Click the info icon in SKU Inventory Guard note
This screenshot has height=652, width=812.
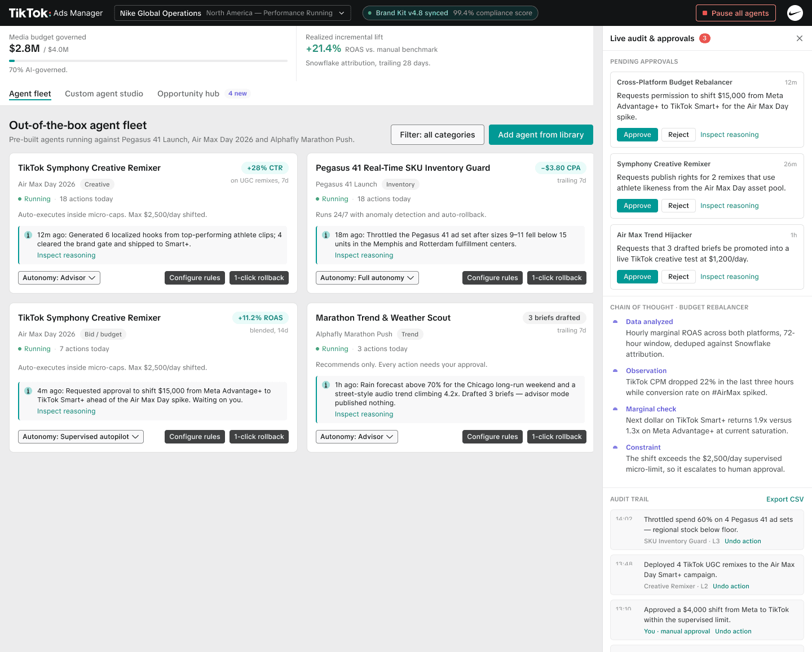tap(326, 235)
